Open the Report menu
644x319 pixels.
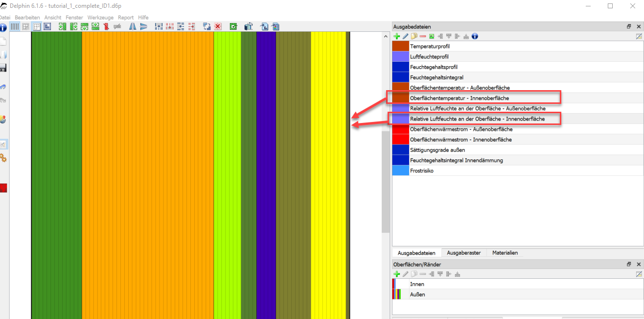pos(126,17)
